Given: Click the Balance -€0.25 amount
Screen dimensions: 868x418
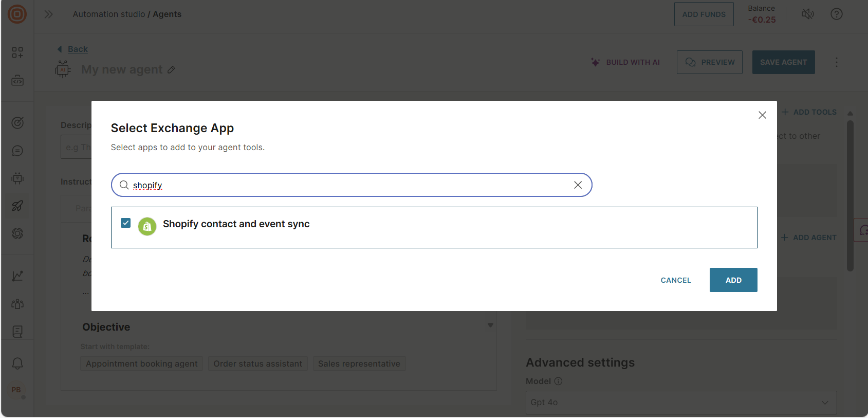Looking at the screenshot, I should [762, 20].
